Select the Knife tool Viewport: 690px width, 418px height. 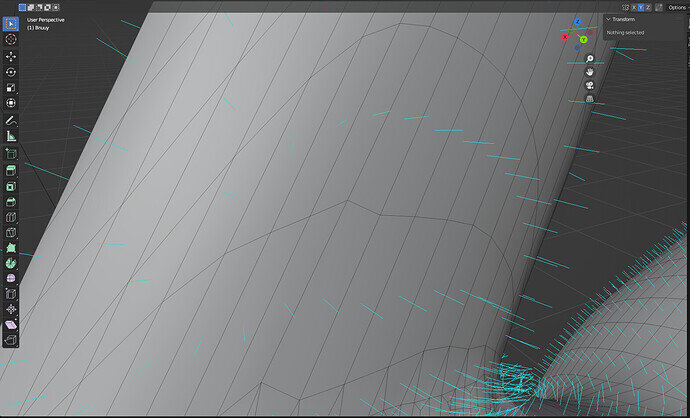pos(11,232)
